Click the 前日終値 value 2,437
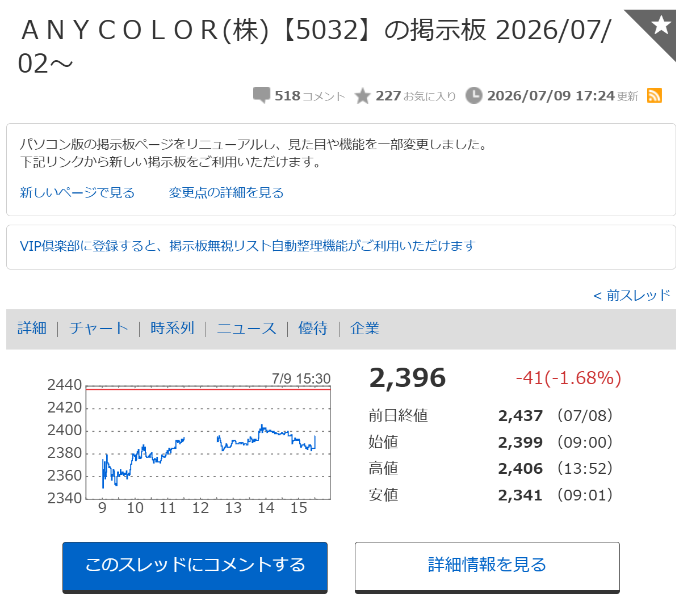Image resolution: width=700 pixels, height=606 pixels. coord(521,416)
